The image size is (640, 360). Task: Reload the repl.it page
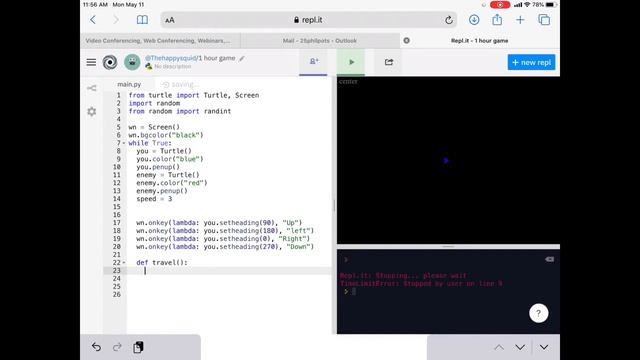pos(449,20)
